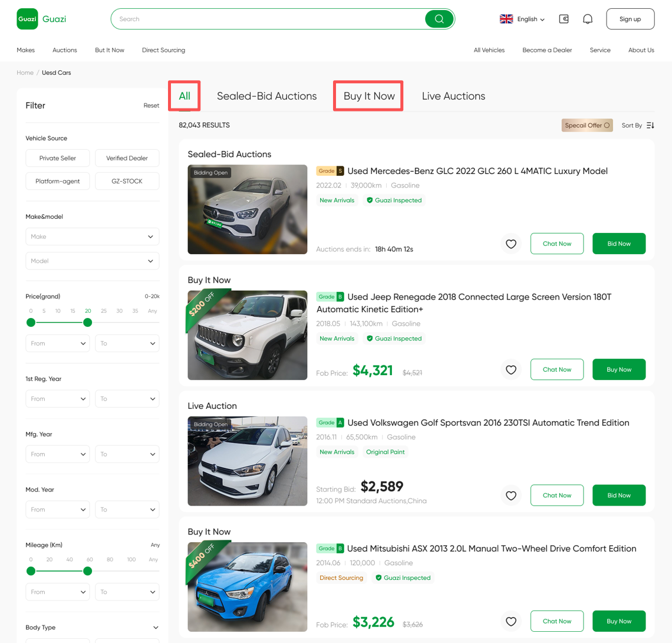
Task: Click the green search magnifier button
Action: coord(439,19)
